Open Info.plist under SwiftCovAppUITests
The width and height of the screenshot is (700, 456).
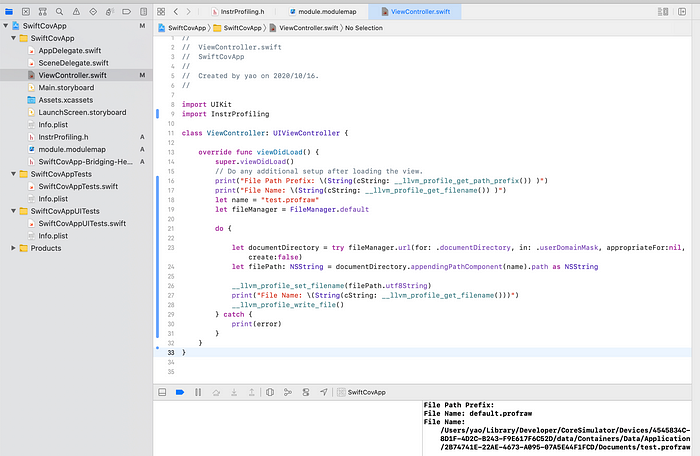[x=53, y=236]
